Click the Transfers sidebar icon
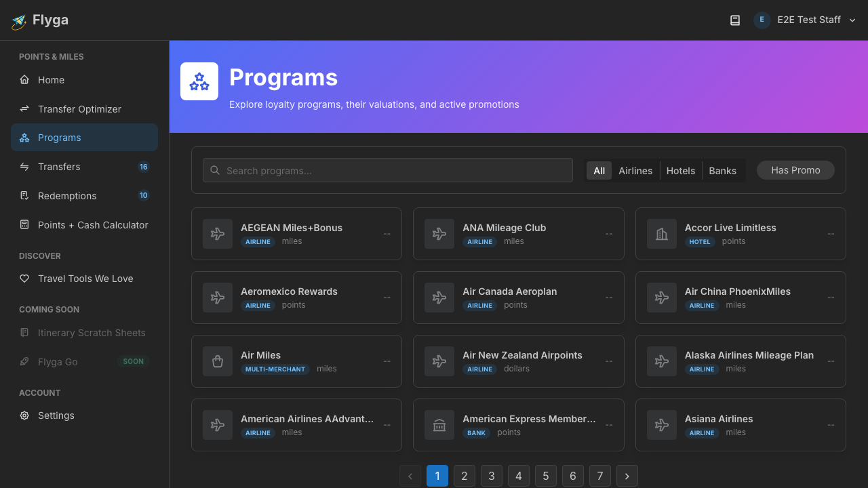Image resolution: width=868 pixels, height=488 pixels. point(24,167)
